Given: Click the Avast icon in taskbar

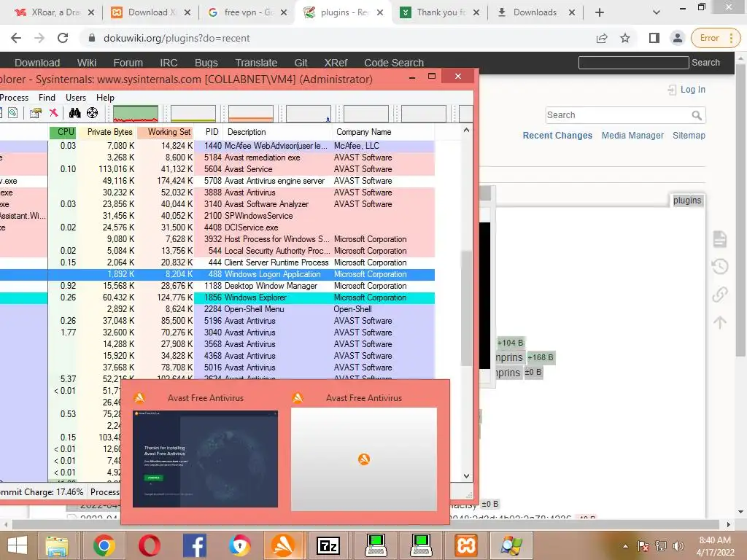Looking at the screenshot, I should [x=282, y=545].
